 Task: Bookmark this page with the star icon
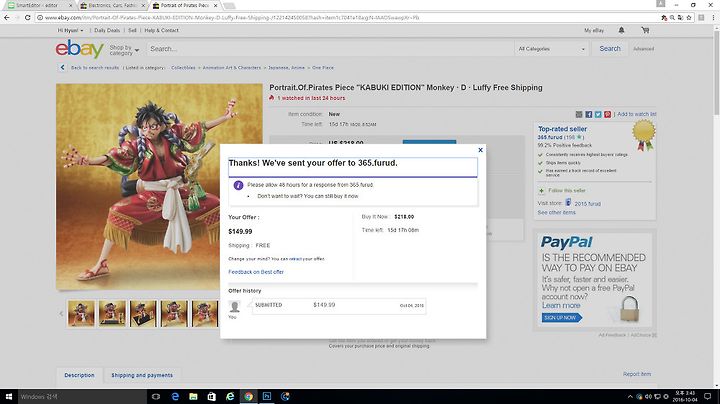tap(689, 17)
